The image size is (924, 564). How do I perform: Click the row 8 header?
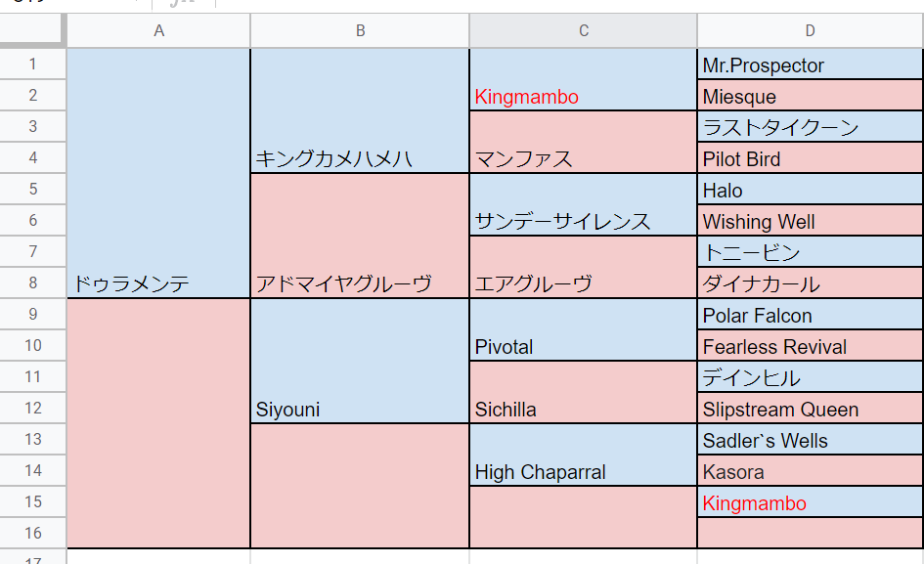pyautogui.click(x=32, y=283)
